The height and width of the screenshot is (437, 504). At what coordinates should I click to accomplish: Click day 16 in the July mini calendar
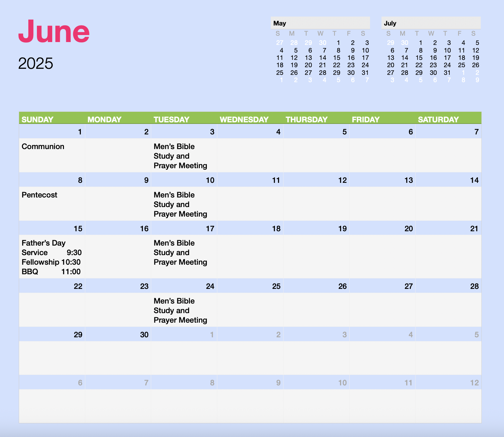[433, 58]
